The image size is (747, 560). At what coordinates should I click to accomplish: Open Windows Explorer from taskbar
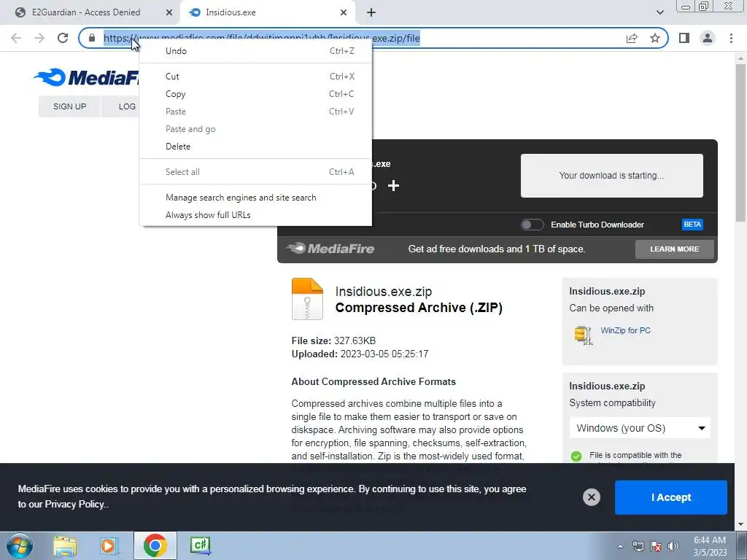[65, 546]
